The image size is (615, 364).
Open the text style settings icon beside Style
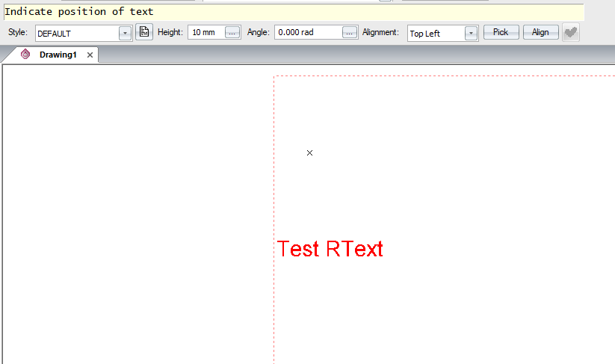[x=143, y=32]
